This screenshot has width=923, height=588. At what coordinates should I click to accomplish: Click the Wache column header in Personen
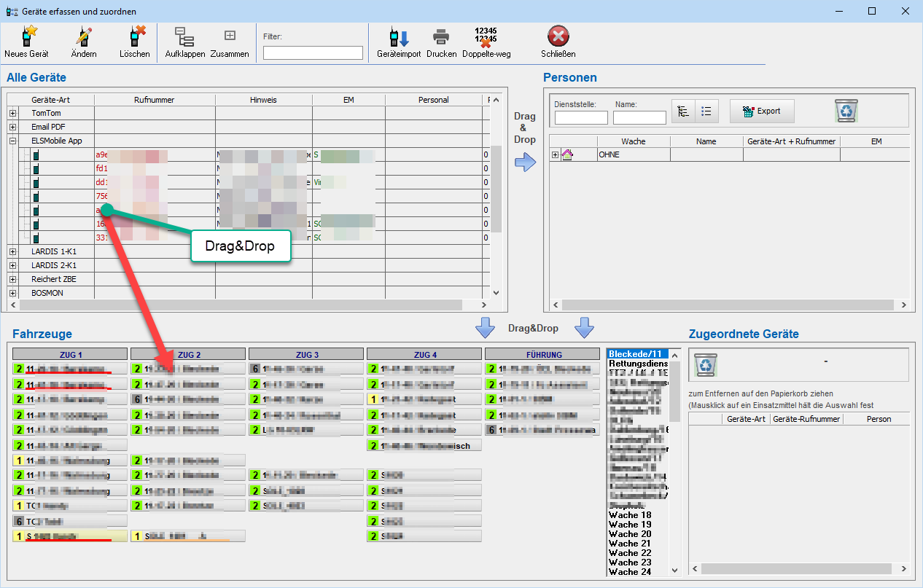pyautogui.click(x=634, y=141)
